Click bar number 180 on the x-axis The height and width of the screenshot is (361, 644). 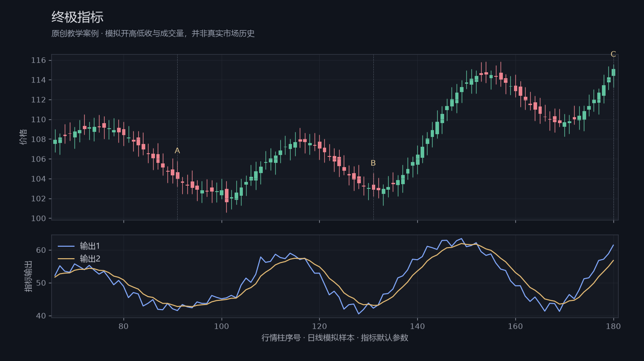coord(613,326)
